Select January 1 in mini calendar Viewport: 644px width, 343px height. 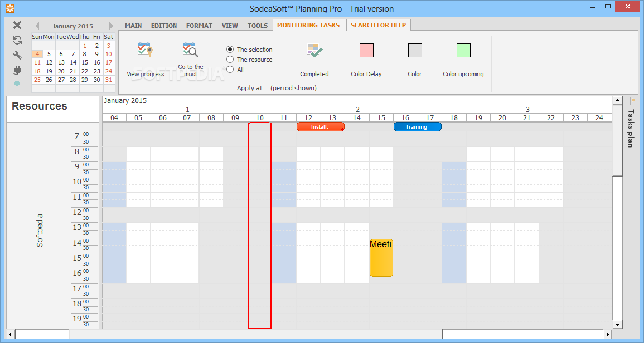coord(85,46)
